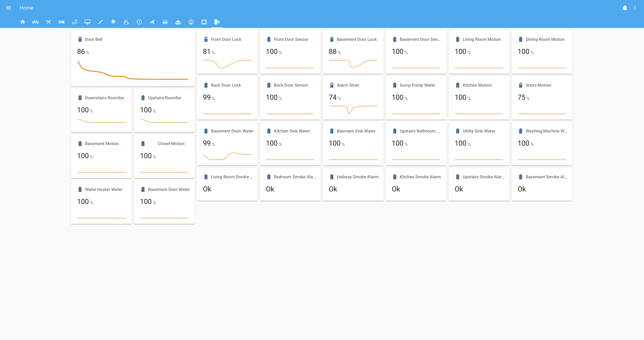Viewport: 644px width, 340px height.
Task: Switch to the sofa living room tab
Action: (x=35, y=22)
